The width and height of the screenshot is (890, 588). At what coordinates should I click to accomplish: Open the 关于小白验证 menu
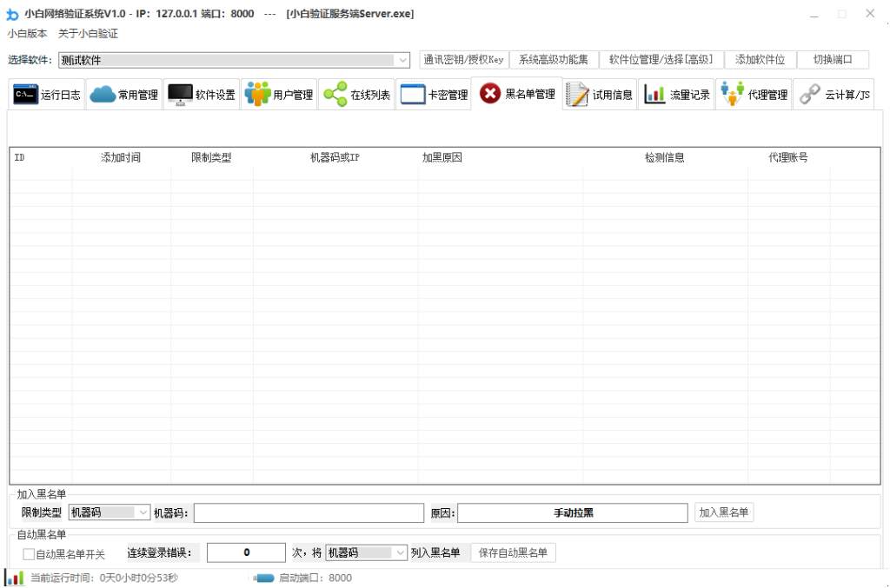coord(88,34)
